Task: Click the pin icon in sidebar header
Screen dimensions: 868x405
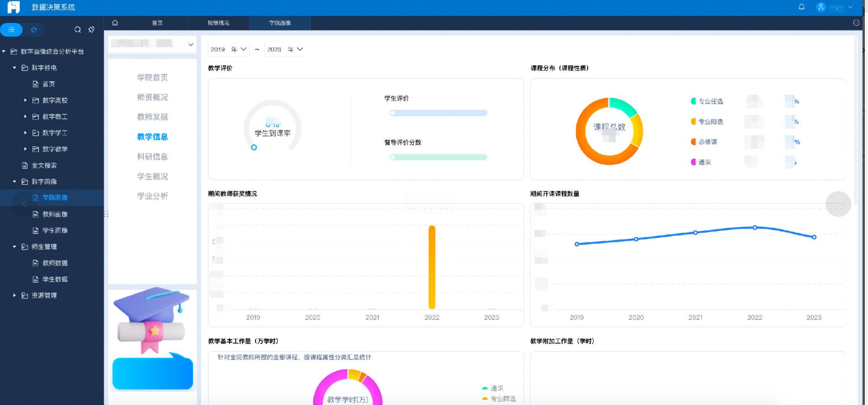Action: pyautogui.click(x=92, y=30)
